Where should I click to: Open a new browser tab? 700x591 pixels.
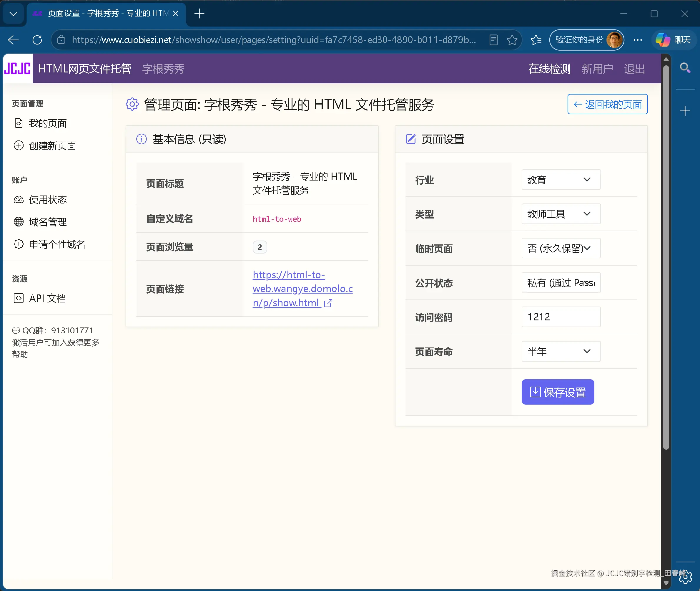click(x=199, y=14)
